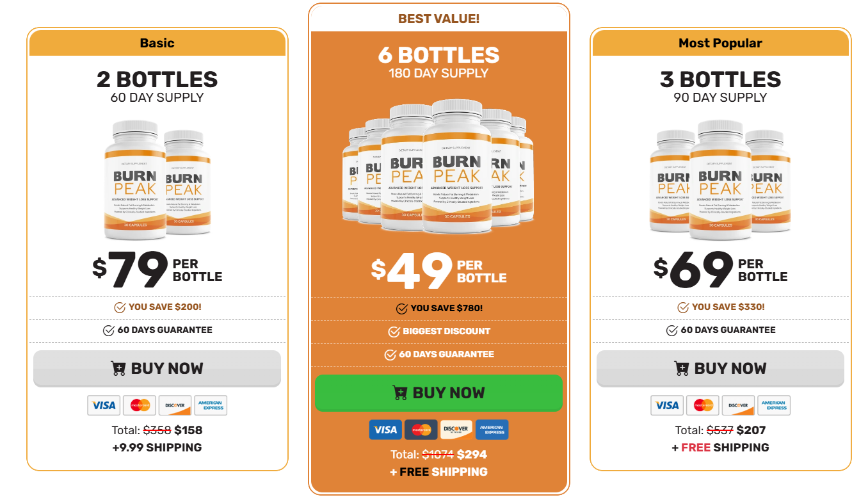Click the two-bottle Burn Peak product image

click(x=157, y=179)
